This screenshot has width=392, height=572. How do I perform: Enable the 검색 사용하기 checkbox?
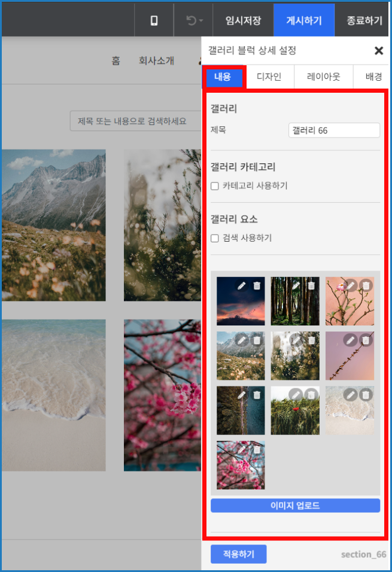[x=215, y=238]
